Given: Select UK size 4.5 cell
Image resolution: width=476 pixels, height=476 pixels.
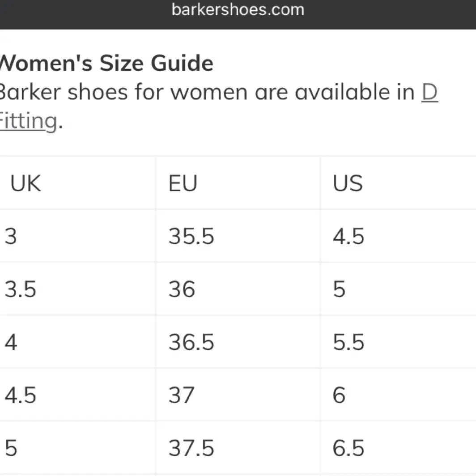Looking at the screenshot, I should [x=78, y=395].
